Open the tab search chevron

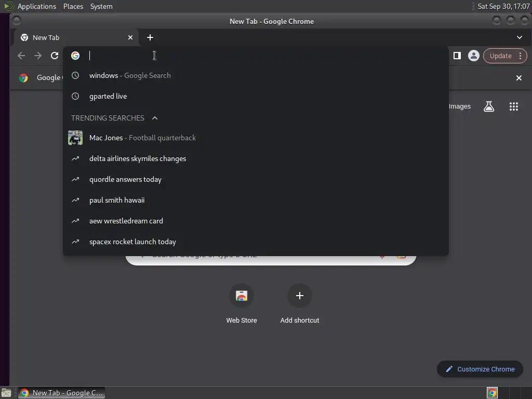click(x=520, y=37)
